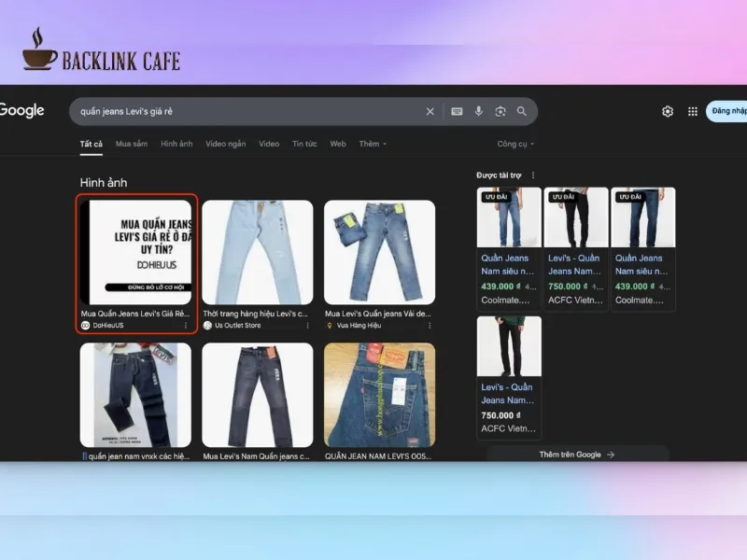Viewport: 747px width, 560px height.
Task: Open the Google apps grid
Action: (693, 111)
